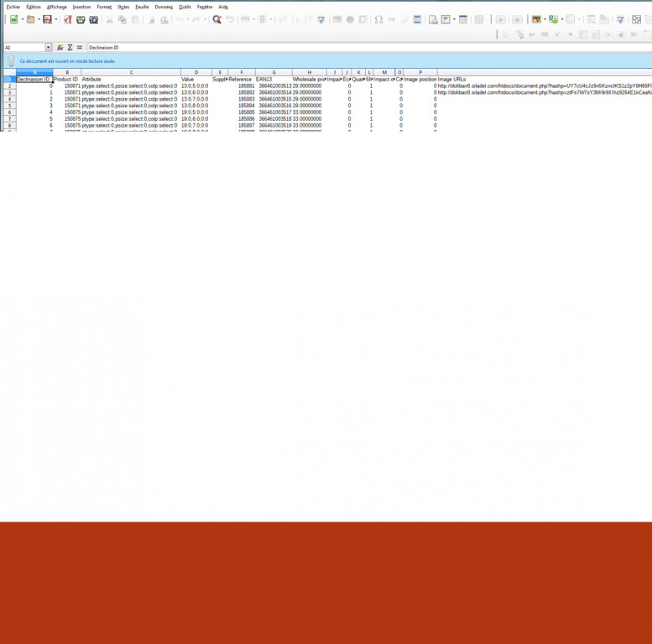Click the Insert Image gallery icon
652x644 pixels.
tap(536, 19)
